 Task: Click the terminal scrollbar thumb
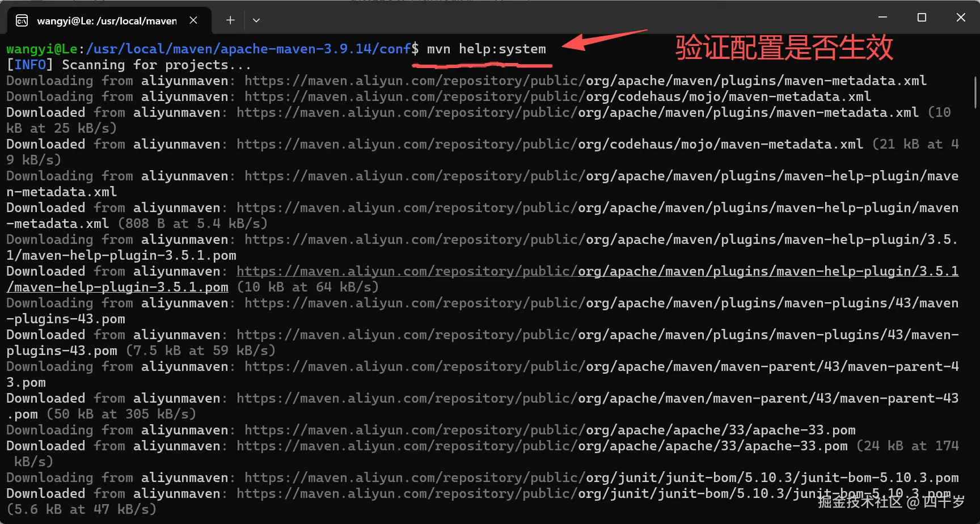point(975,92)
